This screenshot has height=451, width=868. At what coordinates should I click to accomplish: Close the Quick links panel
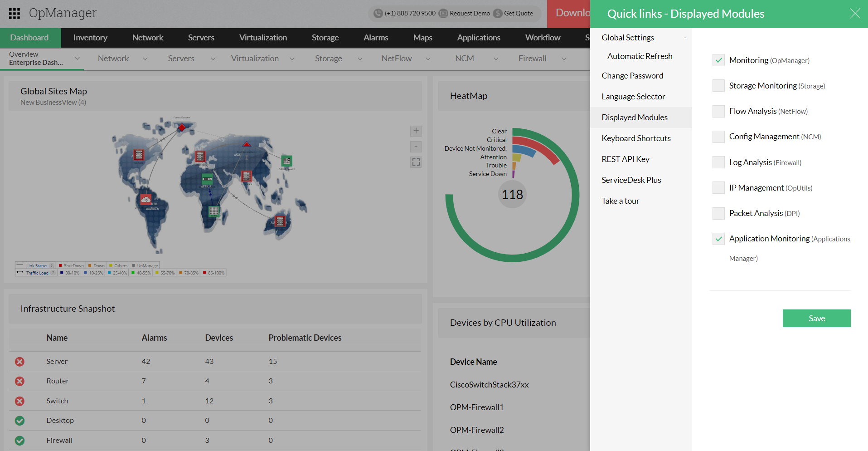854,14
